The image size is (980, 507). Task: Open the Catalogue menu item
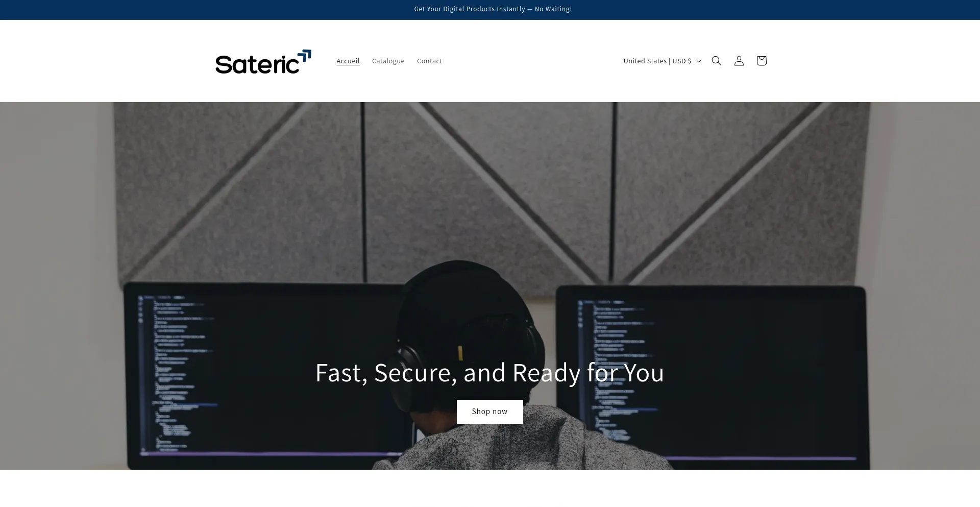(x=388, y=61)
